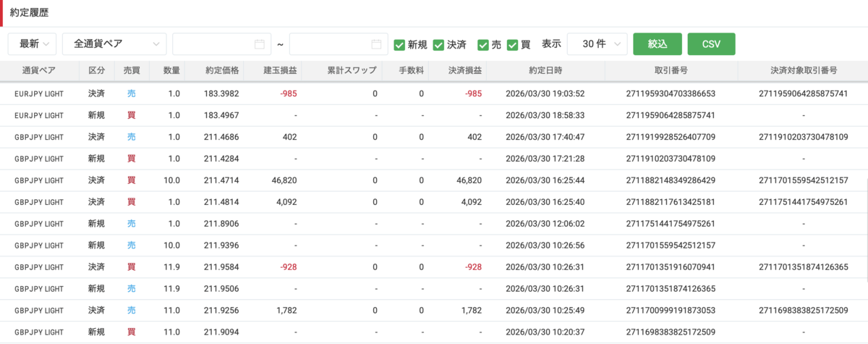The width and height of the screenshot is (868, 344).
Task: Click price 211.9256
Action: 221,311
